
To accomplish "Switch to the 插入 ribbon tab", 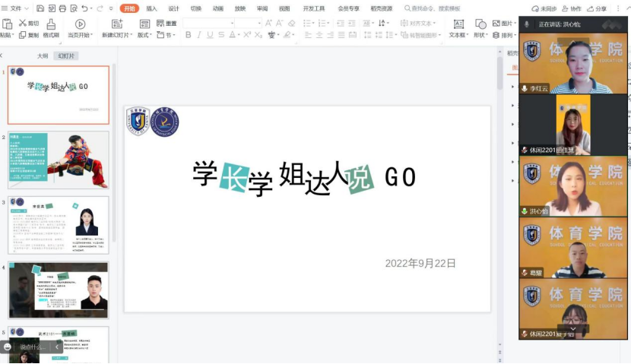I will coord(151,8).
